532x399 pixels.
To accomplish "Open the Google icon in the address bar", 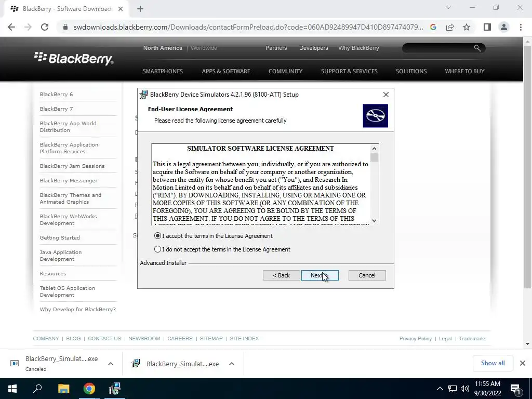I will point(433,27).
